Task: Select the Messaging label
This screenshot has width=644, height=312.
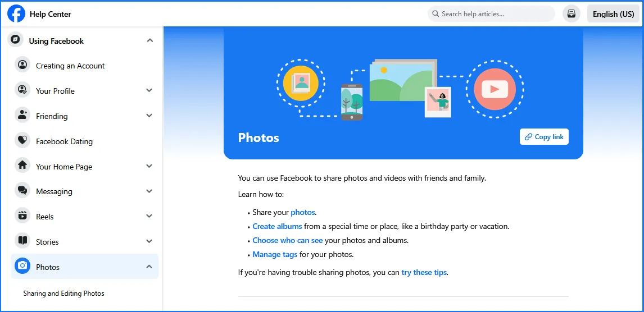Action: (54, 191)
